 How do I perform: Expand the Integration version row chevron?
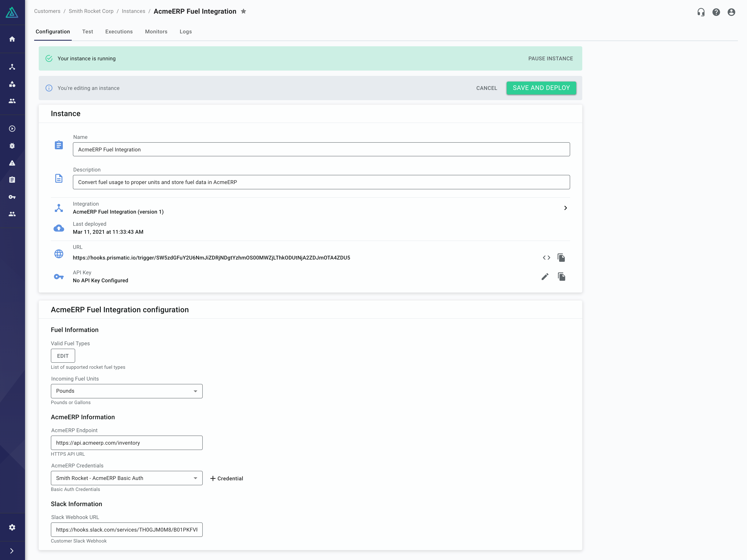[x=565, y=208]
